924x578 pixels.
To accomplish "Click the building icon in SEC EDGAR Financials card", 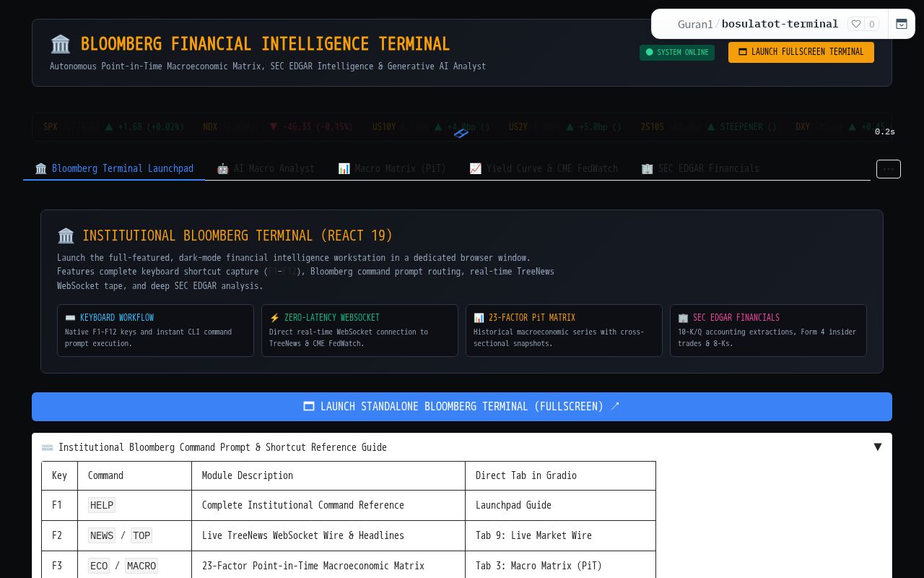I will [683, 318].
